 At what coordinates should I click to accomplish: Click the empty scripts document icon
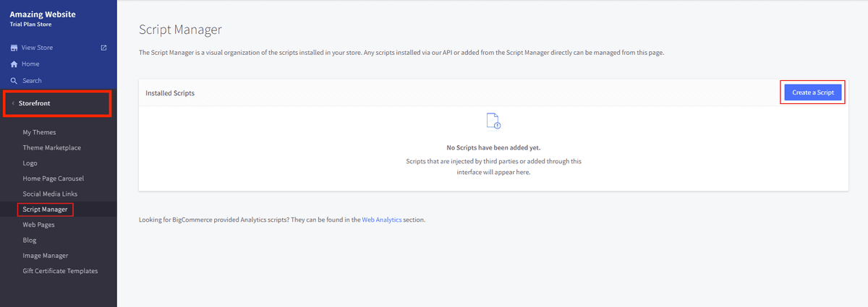tap(493, 121)
